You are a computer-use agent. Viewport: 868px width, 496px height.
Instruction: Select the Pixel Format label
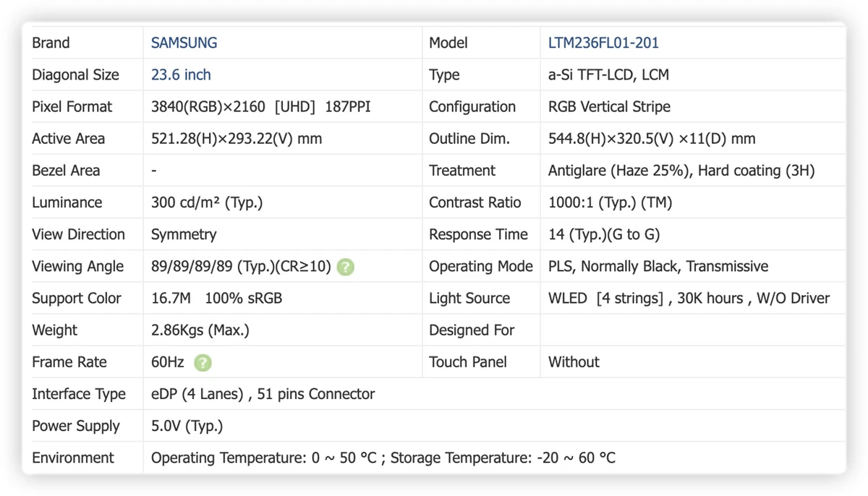(72, 106)
